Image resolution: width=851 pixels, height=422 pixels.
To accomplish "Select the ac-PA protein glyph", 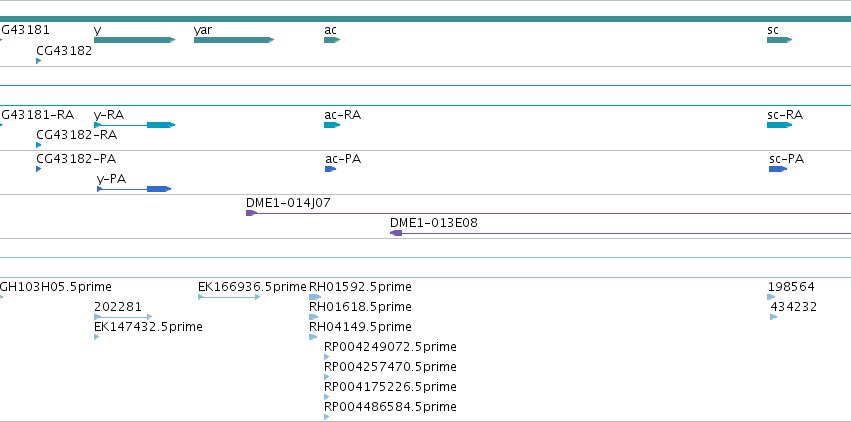I will pos(331,169).
